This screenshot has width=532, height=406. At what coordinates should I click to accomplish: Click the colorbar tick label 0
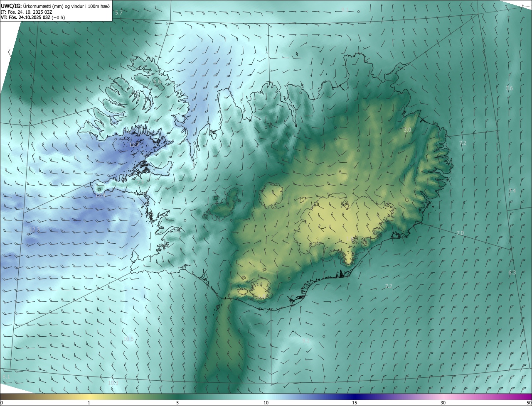1,403
